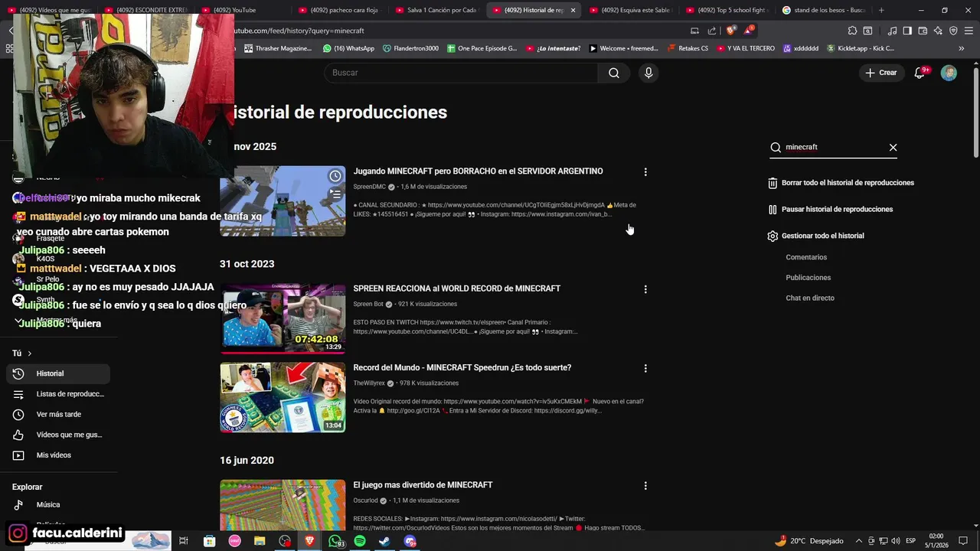Expand the Tú section chevron
This screenshot has width=980, height=551.
point(30,354)
